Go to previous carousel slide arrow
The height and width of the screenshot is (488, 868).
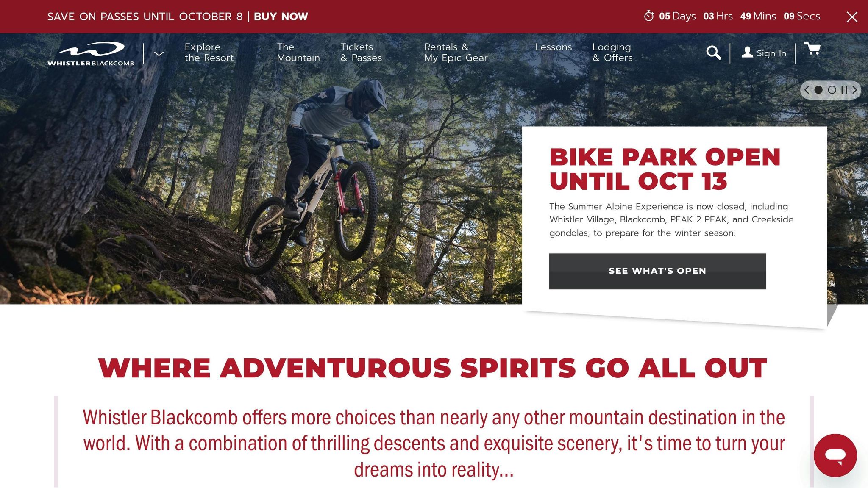[x=807, y=90]
